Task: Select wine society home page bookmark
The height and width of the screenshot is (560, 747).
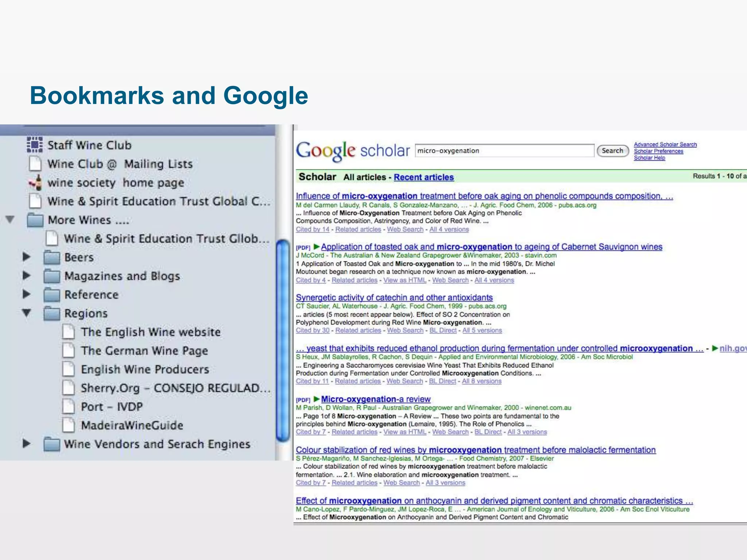Action: point(116,183)
